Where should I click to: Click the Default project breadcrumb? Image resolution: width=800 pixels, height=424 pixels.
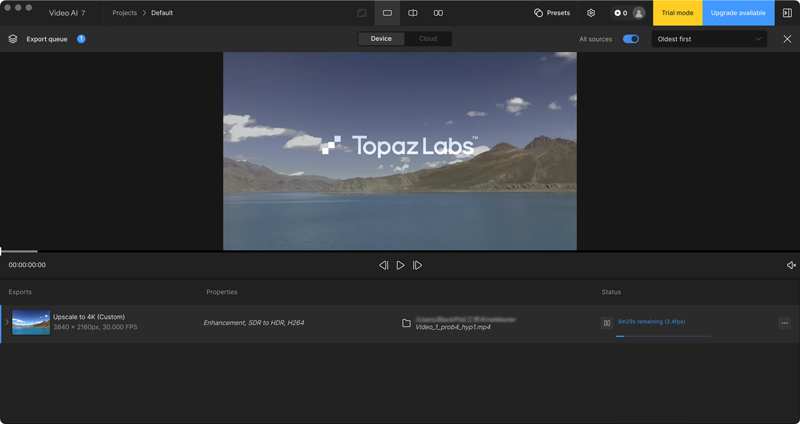[162, 13]
